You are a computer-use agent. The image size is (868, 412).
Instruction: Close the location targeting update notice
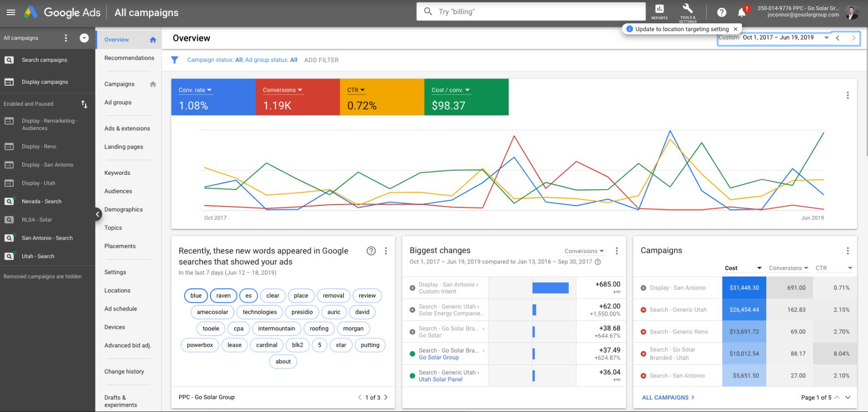[x=736, y=29]
